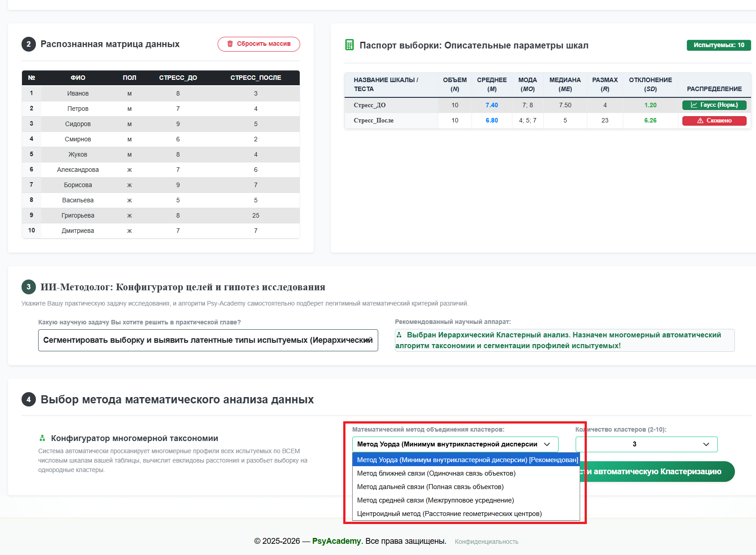
Task: Open the PsyAcademy footer link
Action: 336,541
